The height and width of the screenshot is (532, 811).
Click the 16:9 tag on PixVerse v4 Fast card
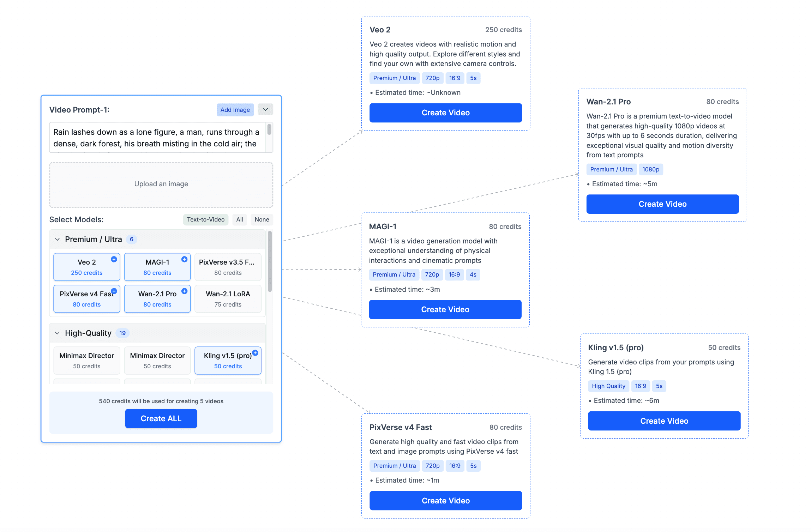[x=455, y=466]
